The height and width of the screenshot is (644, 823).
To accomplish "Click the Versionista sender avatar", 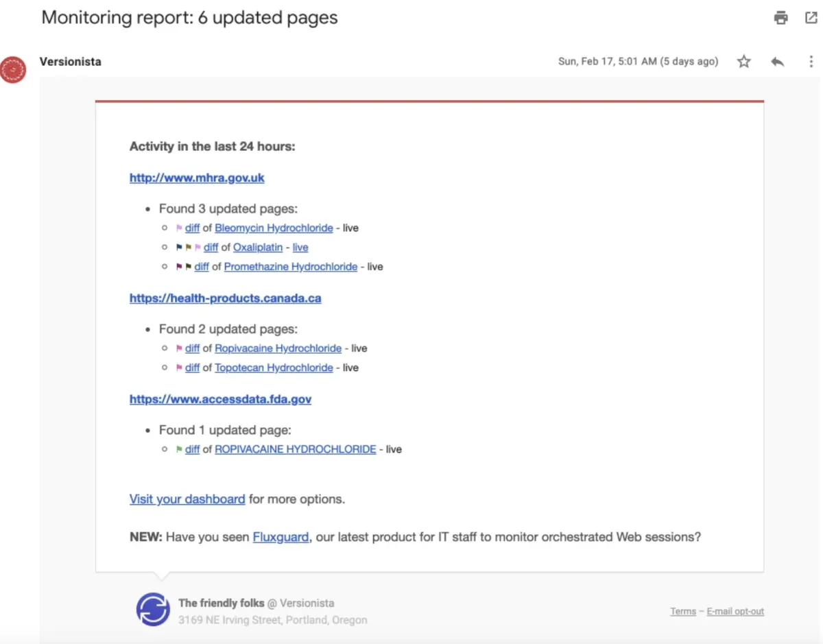I will 13,69.
